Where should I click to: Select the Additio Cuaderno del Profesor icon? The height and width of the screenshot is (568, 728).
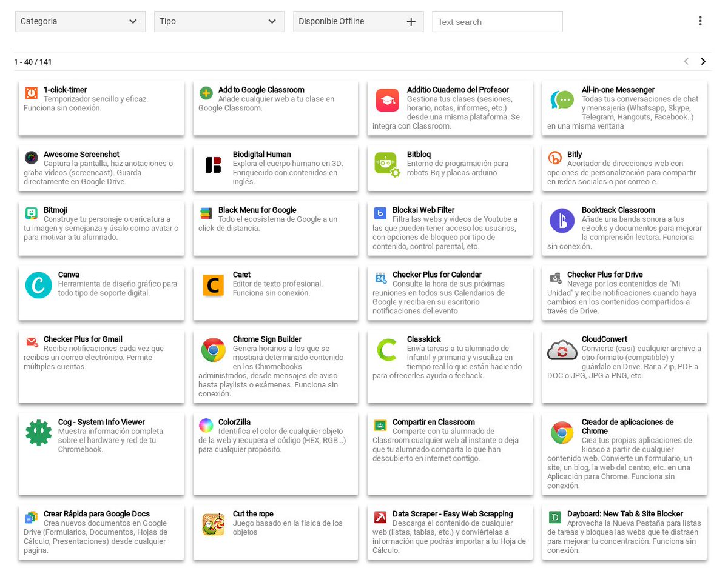387,100
